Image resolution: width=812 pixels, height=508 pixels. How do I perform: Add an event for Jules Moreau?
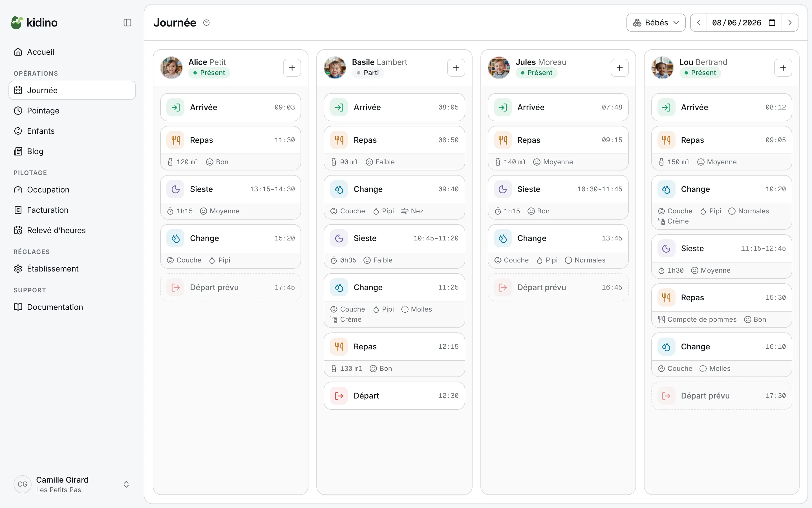coord(619,68)
